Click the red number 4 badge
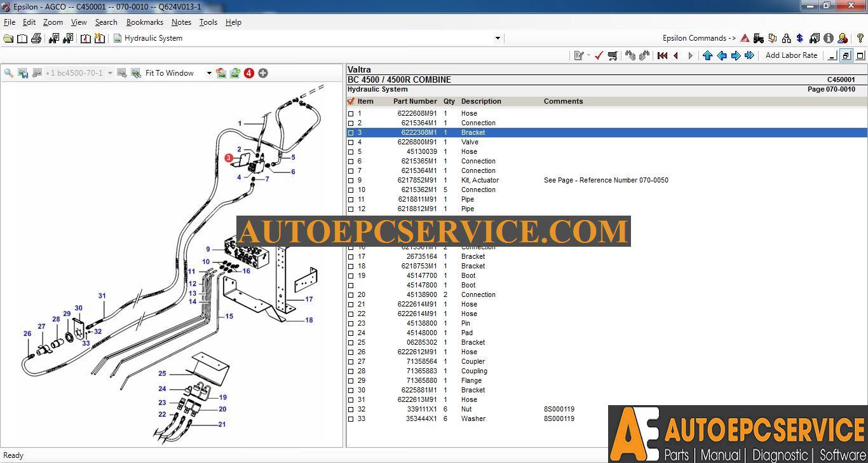The width and height of the screenshot is (868, 463). pos(249,73)
